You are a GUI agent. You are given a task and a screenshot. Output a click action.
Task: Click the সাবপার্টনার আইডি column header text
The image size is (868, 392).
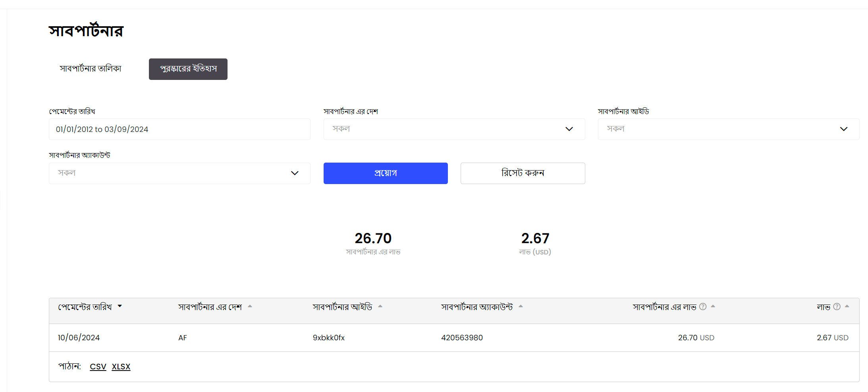pyautogui.click(x=343, y=307)
